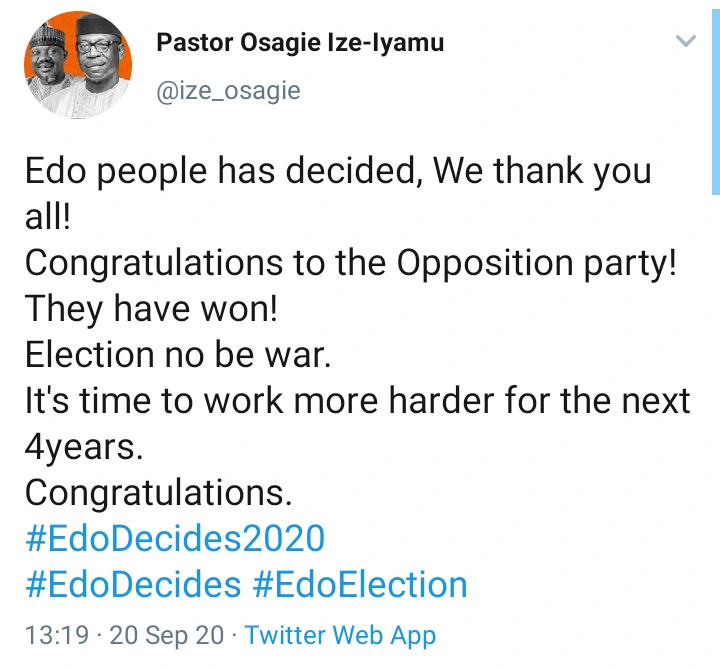Image resolution: width=720 pixels, height=667 pixels.
Task: Click "Congratulations to the Opposition party!" text
Action: click(350, 264)
